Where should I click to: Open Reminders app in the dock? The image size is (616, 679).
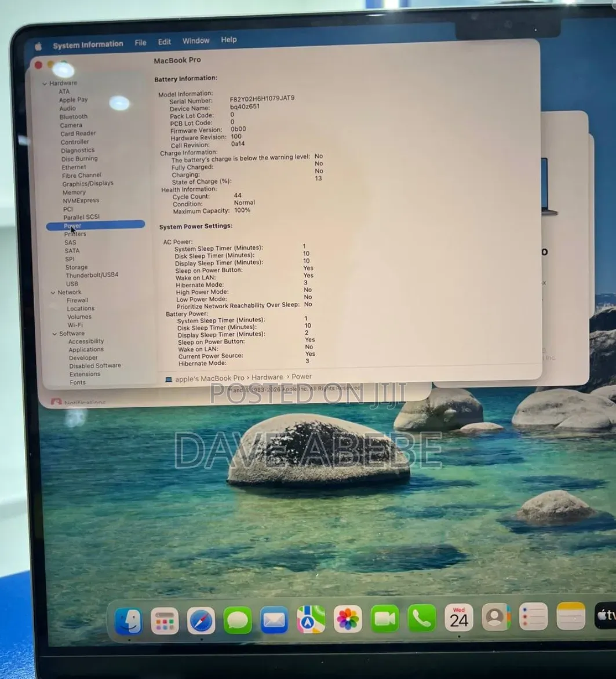click(x=533, y=616)
